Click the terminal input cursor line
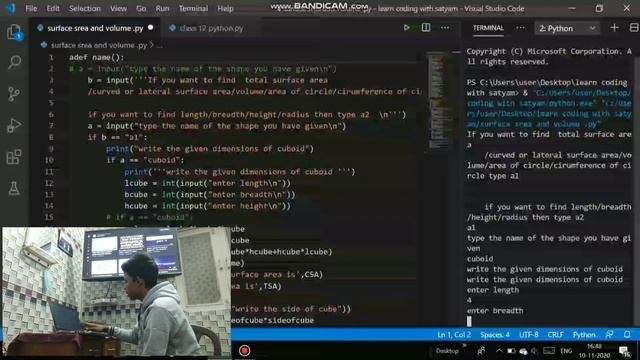640x360 pixels. click(x=469, y=321)
